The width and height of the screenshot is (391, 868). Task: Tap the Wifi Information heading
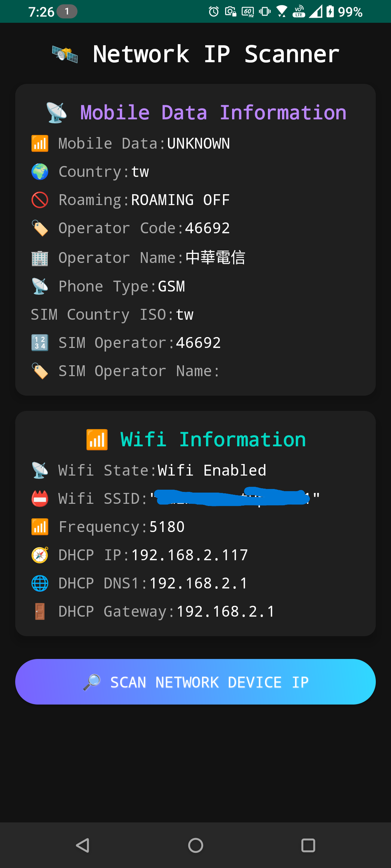tap(213, 439)
